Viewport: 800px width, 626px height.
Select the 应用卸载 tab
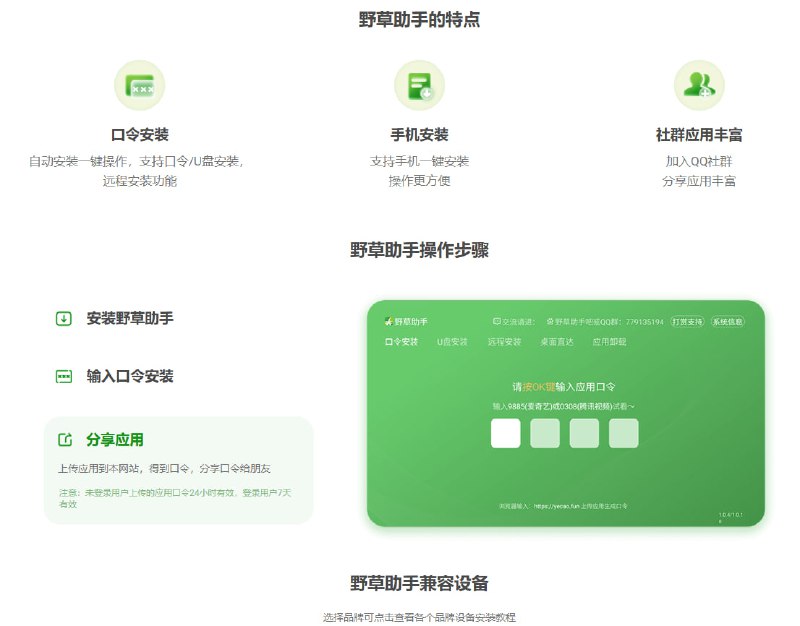pyautogui.click(x=609, y=340)
